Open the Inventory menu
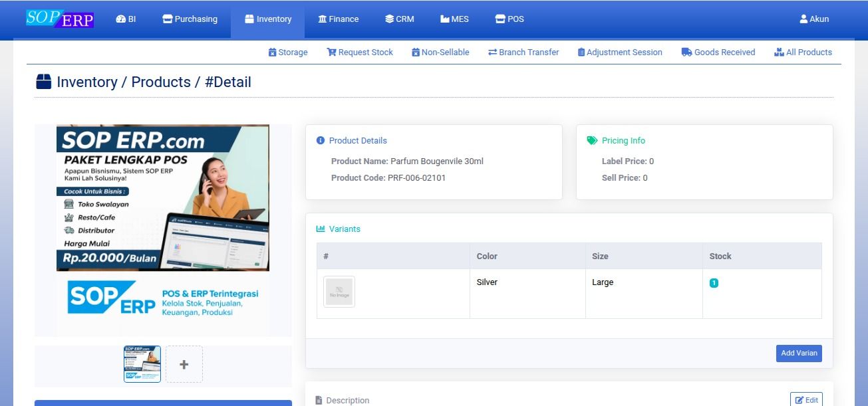Screen dimensions: 868x406 [268, 19]
